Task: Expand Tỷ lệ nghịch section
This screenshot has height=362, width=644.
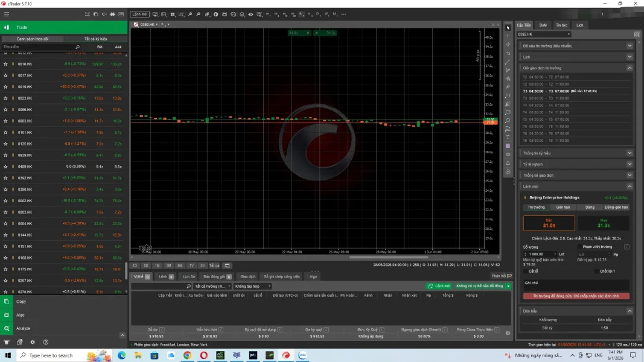Action: (x=630, y=164)
